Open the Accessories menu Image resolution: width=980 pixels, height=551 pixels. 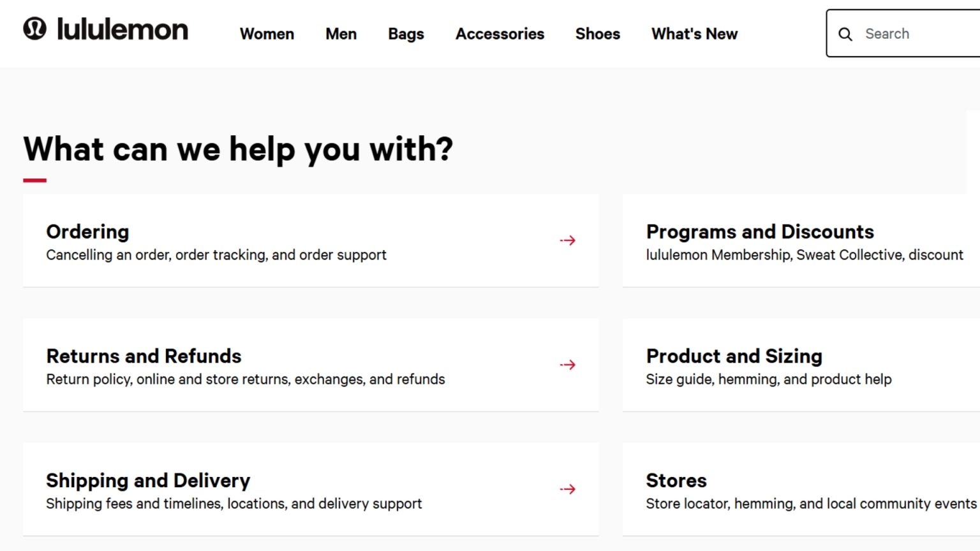click(x=500, y=34)
